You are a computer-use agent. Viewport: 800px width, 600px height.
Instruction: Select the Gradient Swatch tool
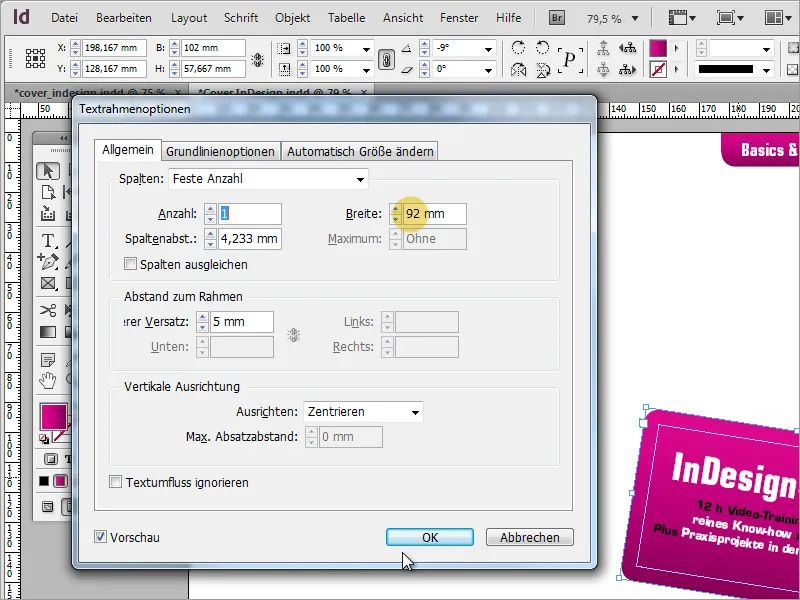click(48, 332)
